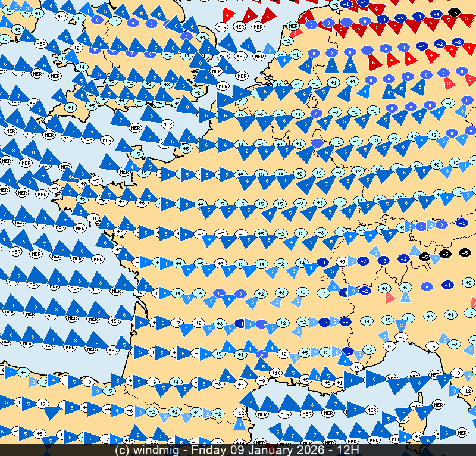Click light red 2 arrow below +3 label
This screenshot has height=456, width=476.
pos(389,297)
